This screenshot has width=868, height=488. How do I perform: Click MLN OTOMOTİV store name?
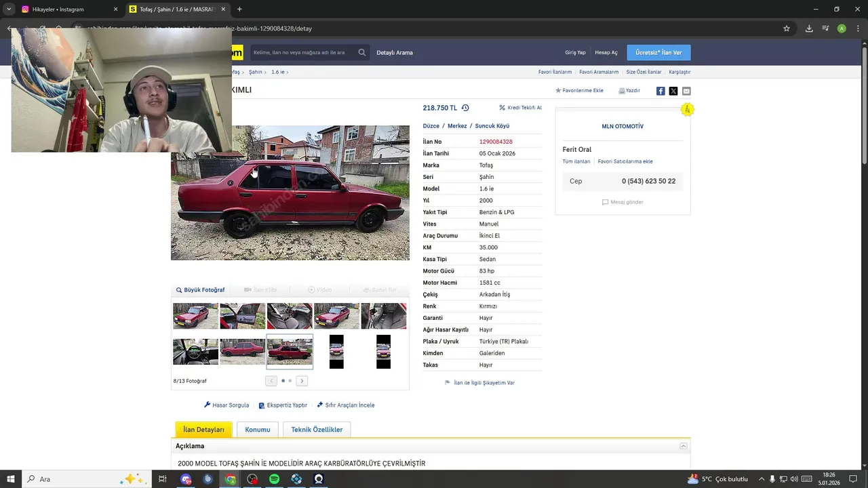(623, 127)
